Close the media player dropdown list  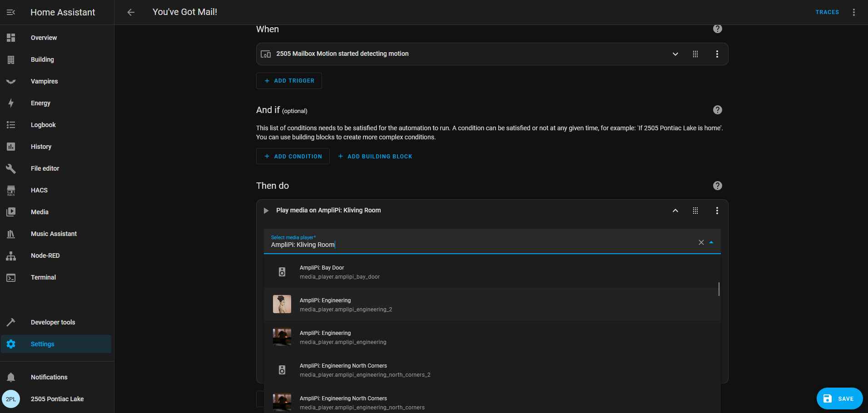pyautogui.click(x=711, y=242)
